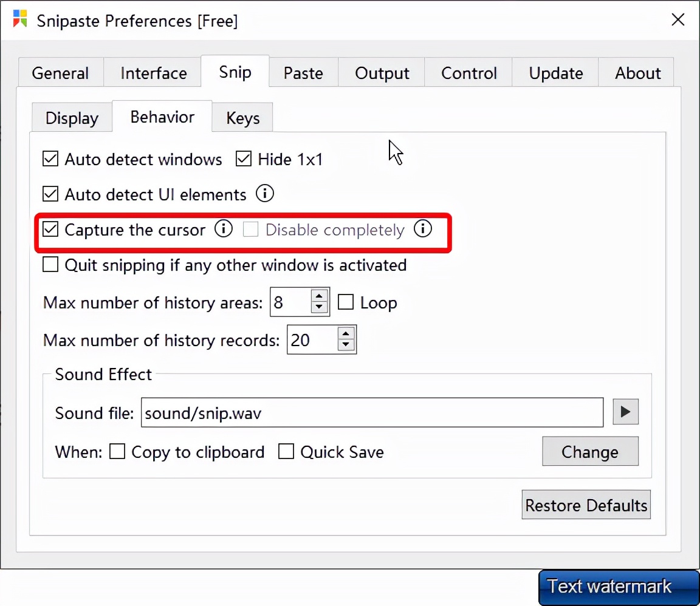
Task: Play the snip.wav sound file
Action: click(625, 412)
